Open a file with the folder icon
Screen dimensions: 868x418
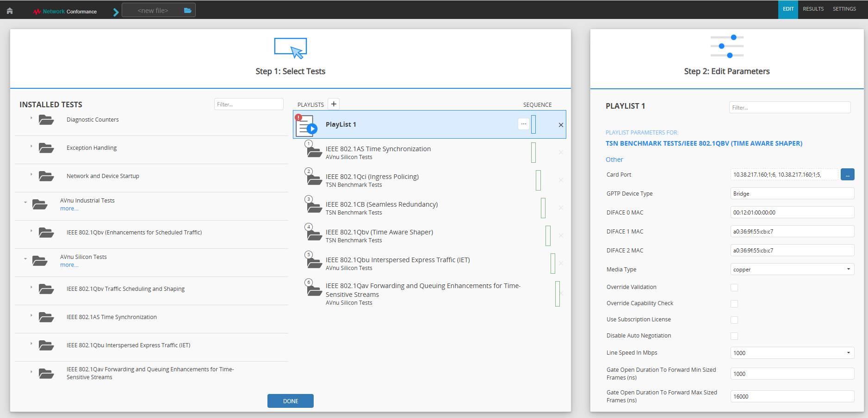188,10
